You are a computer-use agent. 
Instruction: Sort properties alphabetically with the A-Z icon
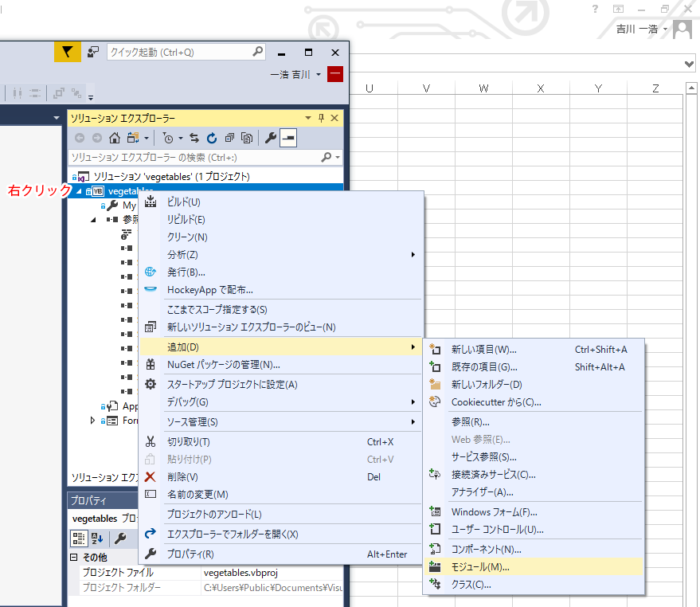[x=97, y=538]
